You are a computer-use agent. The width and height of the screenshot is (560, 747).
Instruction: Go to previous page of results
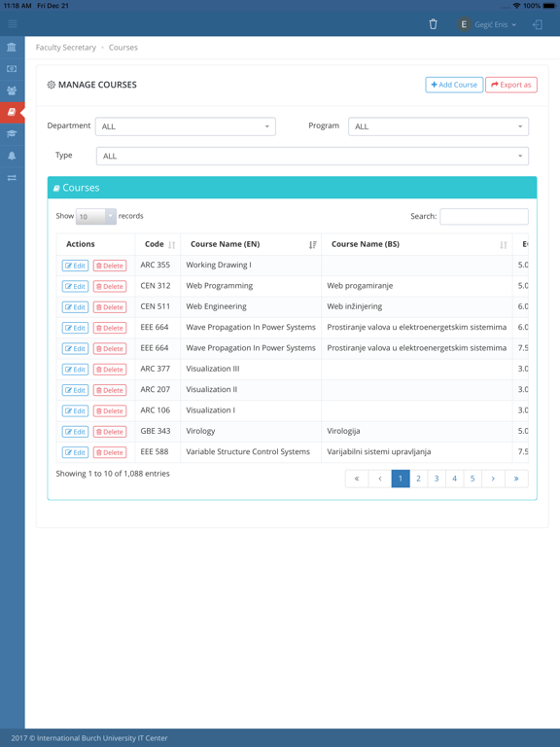tap(379, 479)
